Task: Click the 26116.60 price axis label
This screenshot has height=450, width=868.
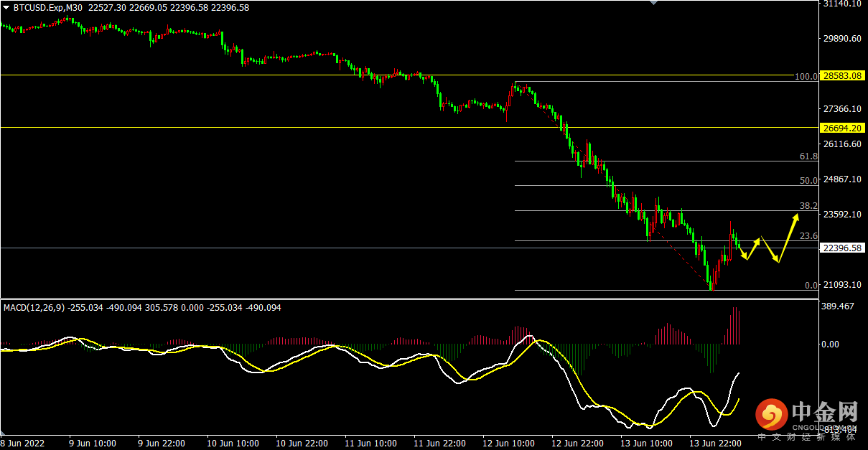Action: 842,144
